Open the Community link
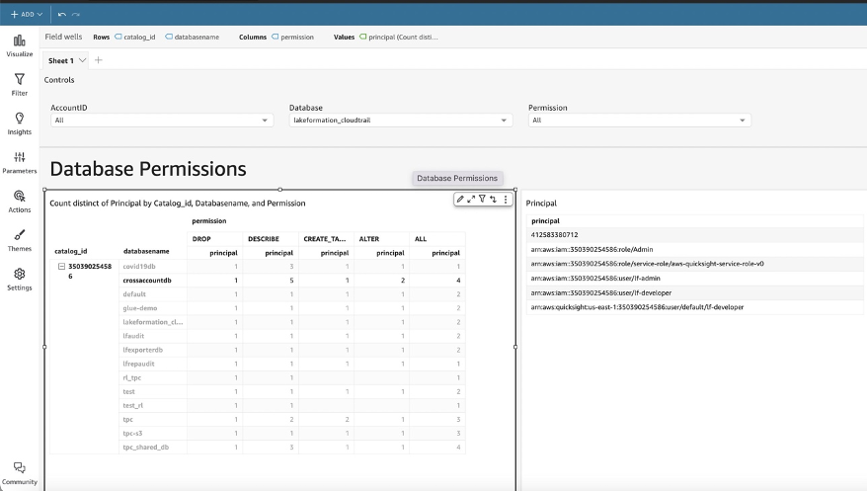The width and height of the screenshot is (868, 491). 20,474
